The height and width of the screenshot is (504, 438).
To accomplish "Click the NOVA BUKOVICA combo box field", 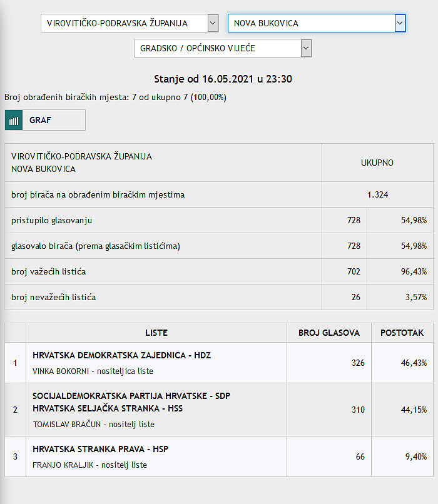I will pyautogui.click(x=317, y=23).
